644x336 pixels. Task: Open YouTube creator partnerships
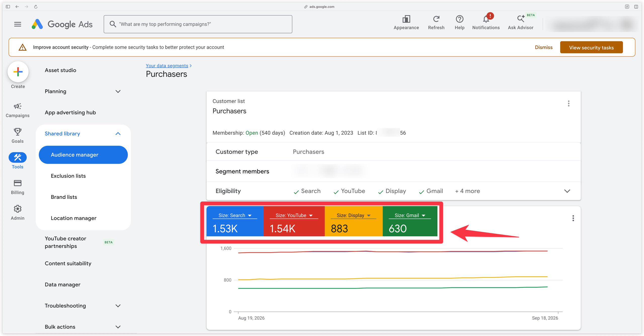coord(65,242)
